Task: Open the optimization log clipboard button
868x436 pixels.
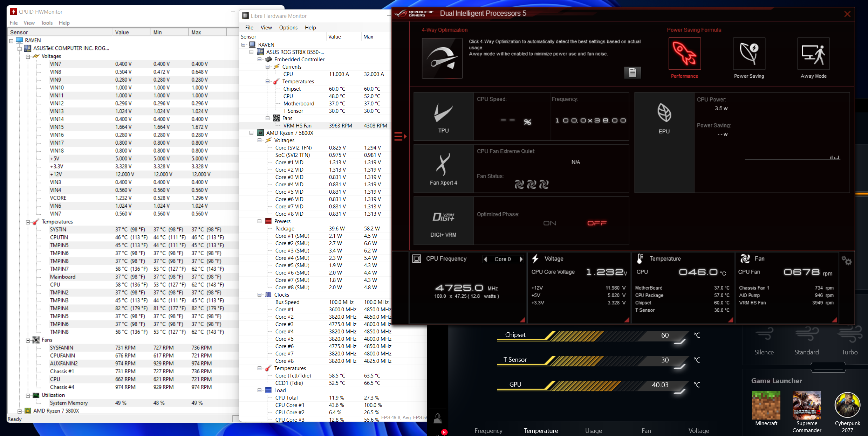Action: point(632,72)
